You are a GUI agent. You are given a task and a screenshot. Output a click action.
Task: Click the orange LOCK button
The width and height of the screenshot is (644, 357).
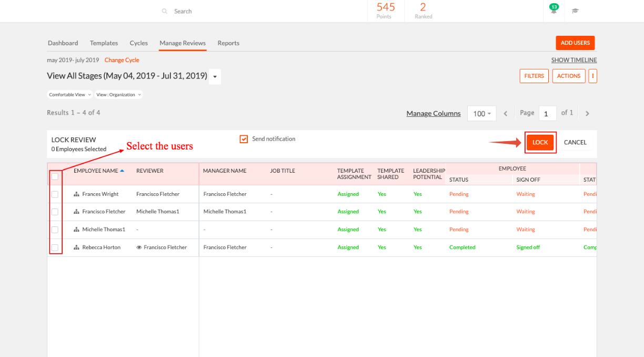(x=540, y=142)
